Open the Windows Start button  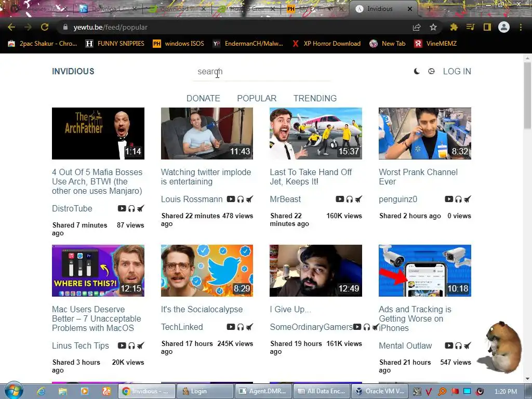point(14,391)
